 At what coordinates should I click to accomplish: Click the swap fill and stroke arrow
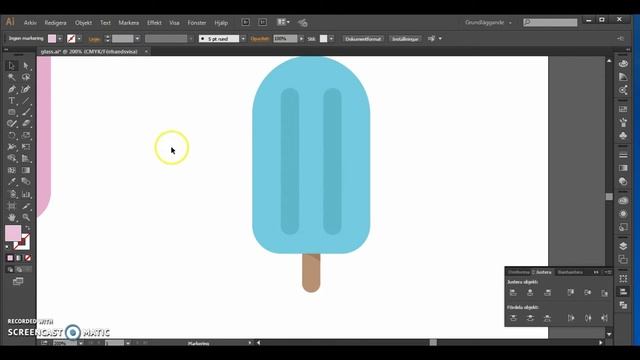(27, 228)
